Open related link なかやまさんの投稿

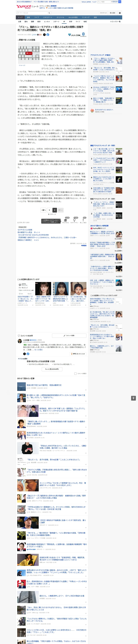tap(25, 230)
